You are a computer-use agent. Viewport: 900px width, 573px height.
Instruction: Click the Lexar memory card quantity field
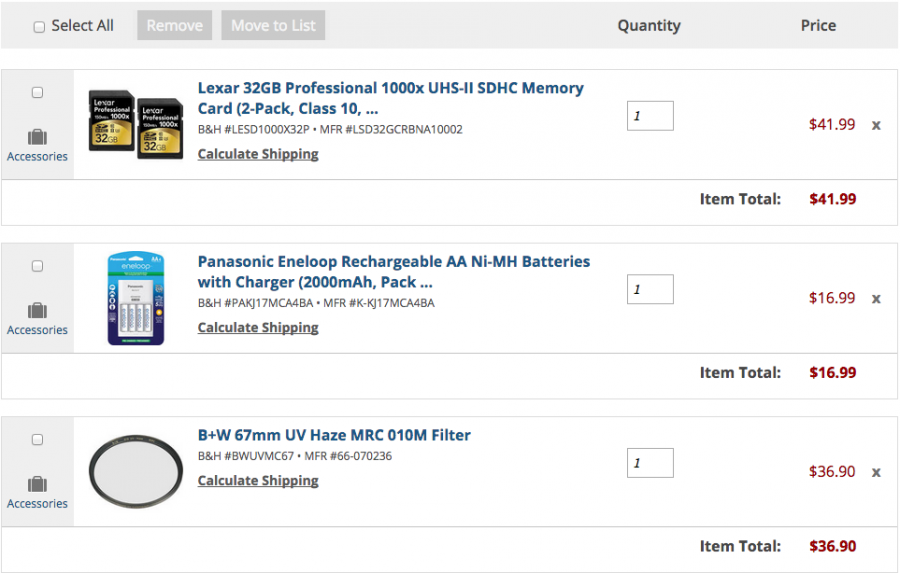650,116
